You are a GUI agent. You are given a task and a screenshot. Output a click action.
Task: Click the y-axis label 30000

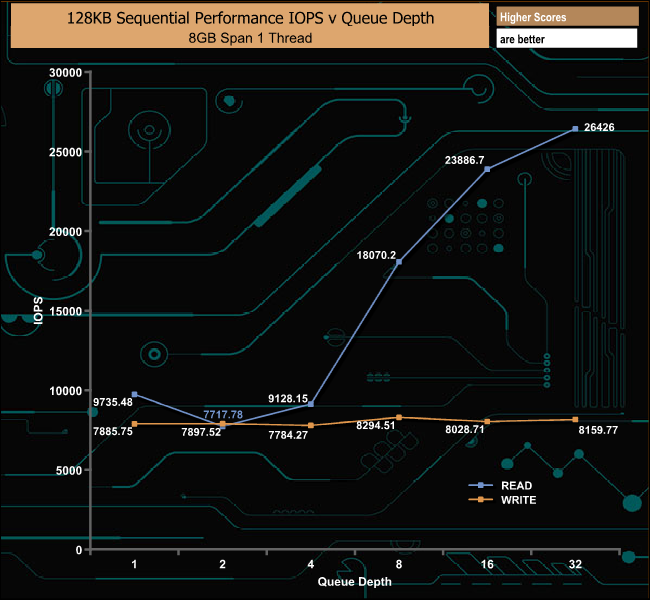(x=65, y=73)
